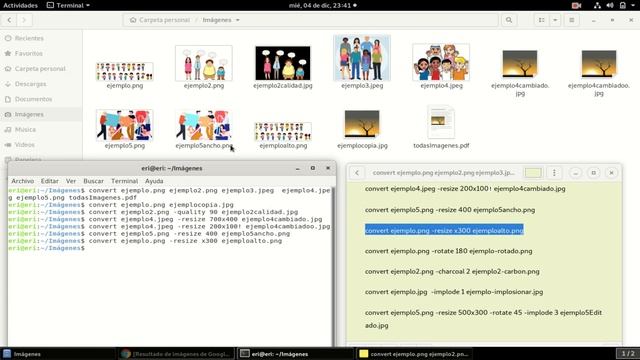The width and height of the screenshot is (640, 360).
Task: Click the terminal command prompt line
Action: [x=169, y=248]
